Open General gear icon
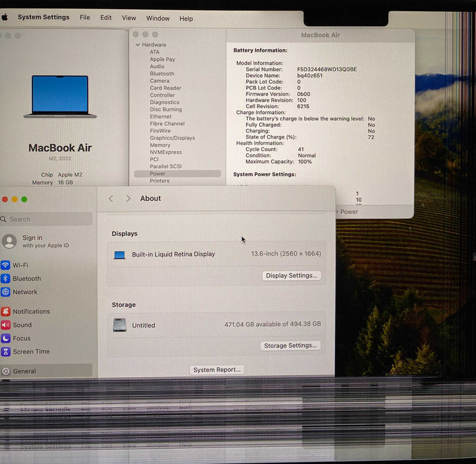Screen dimensions: 476x464 tap(6, 371)
